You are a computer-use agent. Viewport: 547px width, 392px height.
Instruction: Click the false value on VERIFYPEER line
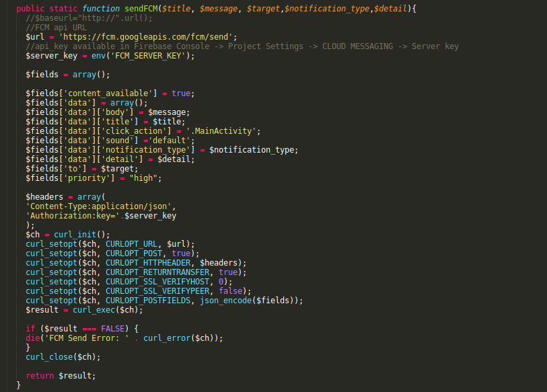click(x=231, y=291)
